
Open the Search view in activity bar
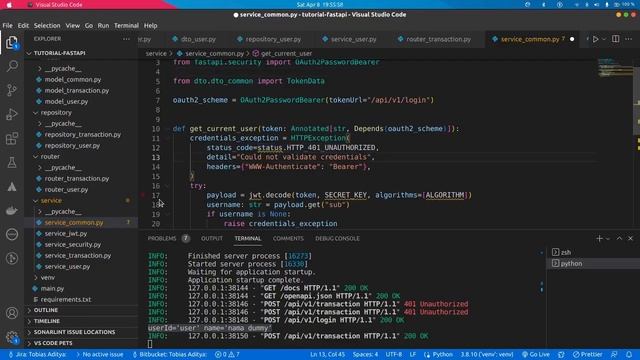12,66
